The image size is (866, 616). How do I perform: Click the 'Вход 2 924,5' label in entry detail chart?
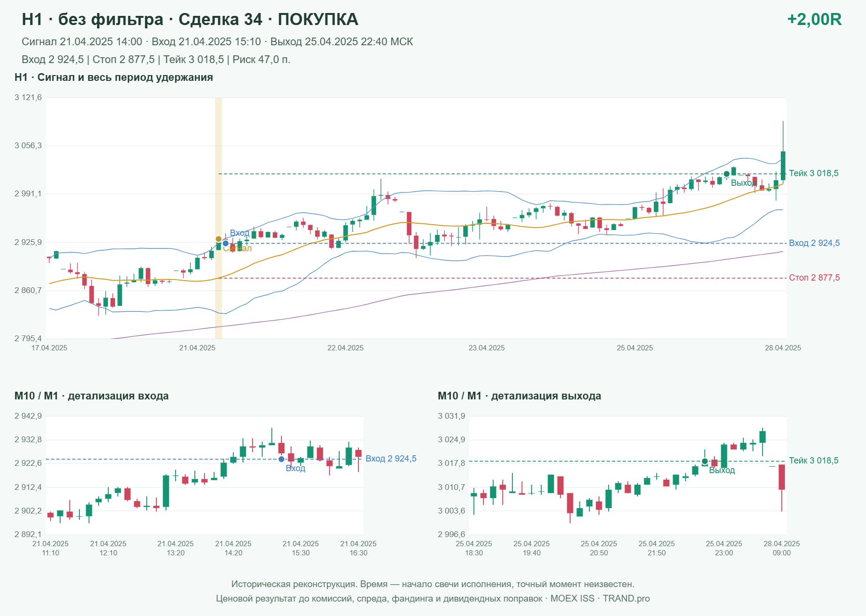tap(391, 459)
